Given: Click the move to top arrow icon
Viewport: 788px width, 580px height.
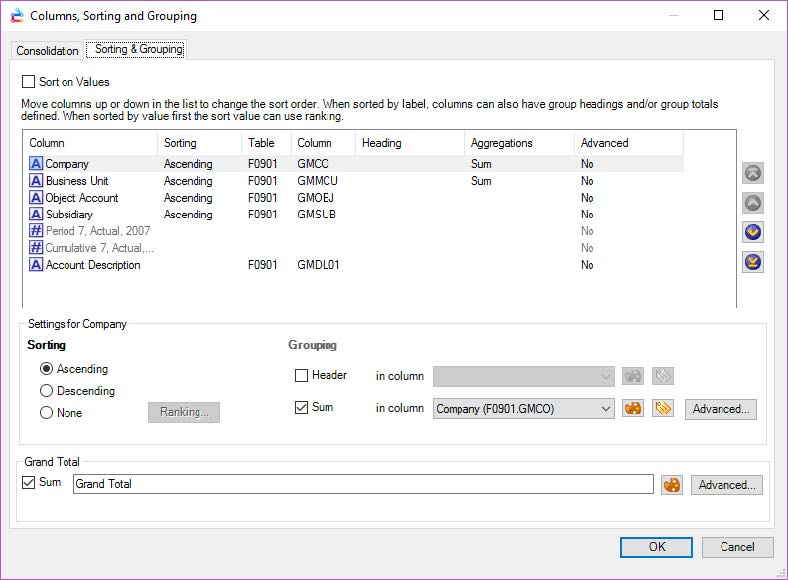Looking at the screenshot, I should (x=753, y=173).
